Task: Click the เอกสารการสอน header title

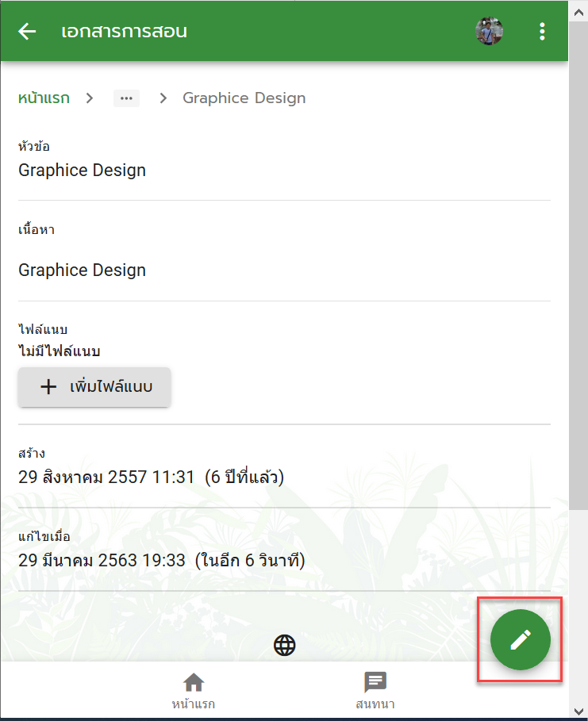Action: pos(125,31)
